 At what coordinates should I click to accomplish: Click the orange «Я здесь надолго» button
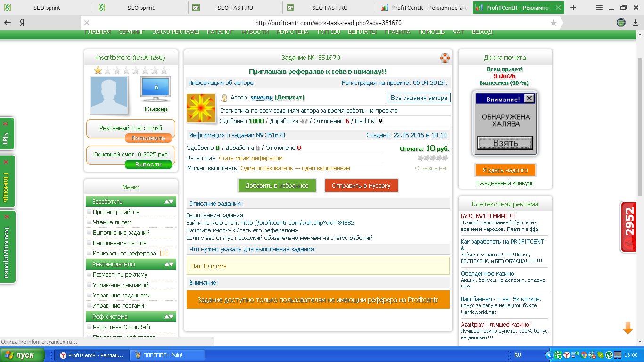[505, 170]
